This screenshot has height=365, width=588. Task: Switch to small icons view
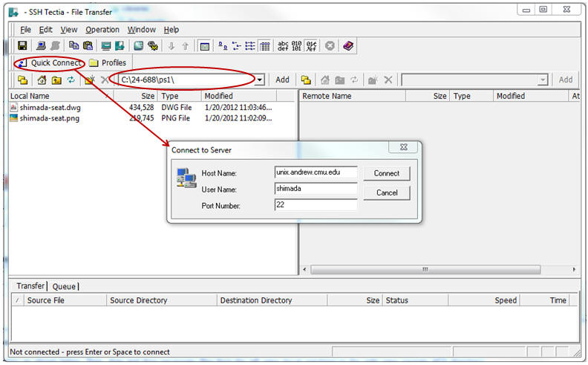237,46
